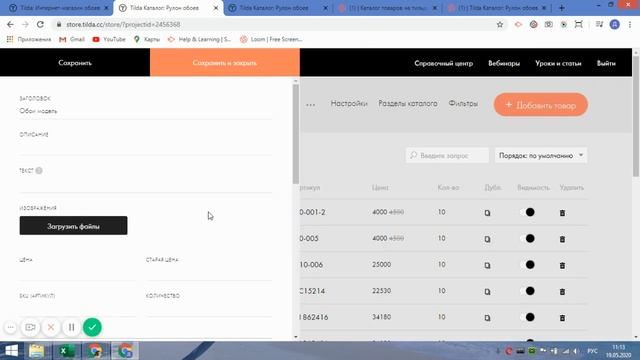Click the price 34180 cell
640x360 pixels.
click(381, 317)
